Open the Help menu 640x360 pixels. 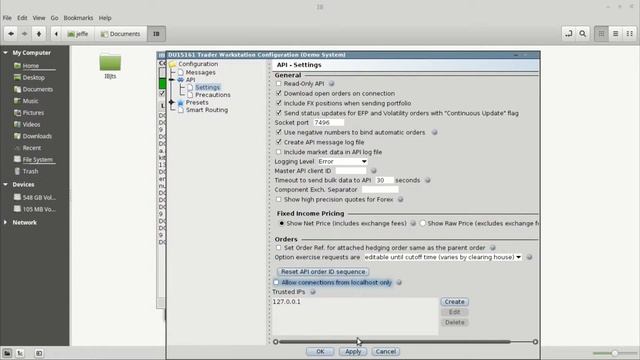105,18
